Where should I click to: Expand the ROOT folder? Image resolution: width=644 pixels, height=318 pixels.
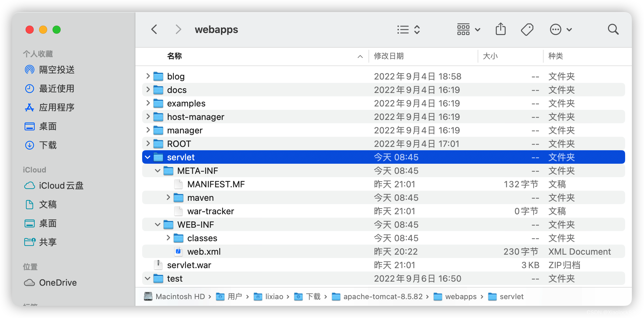(x=148, y=144)
